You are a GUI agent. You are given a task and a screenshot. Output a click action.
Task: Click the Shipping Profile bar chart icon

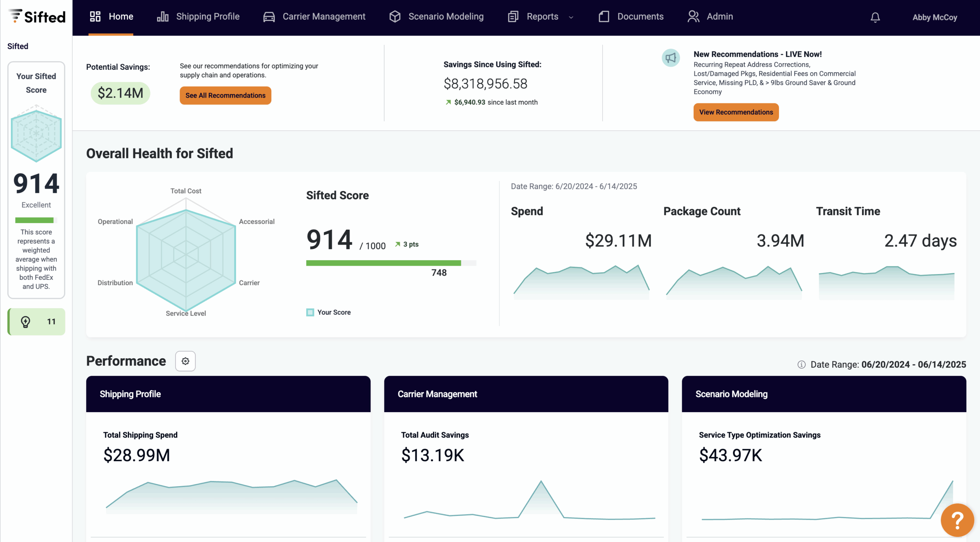(163, 16)
